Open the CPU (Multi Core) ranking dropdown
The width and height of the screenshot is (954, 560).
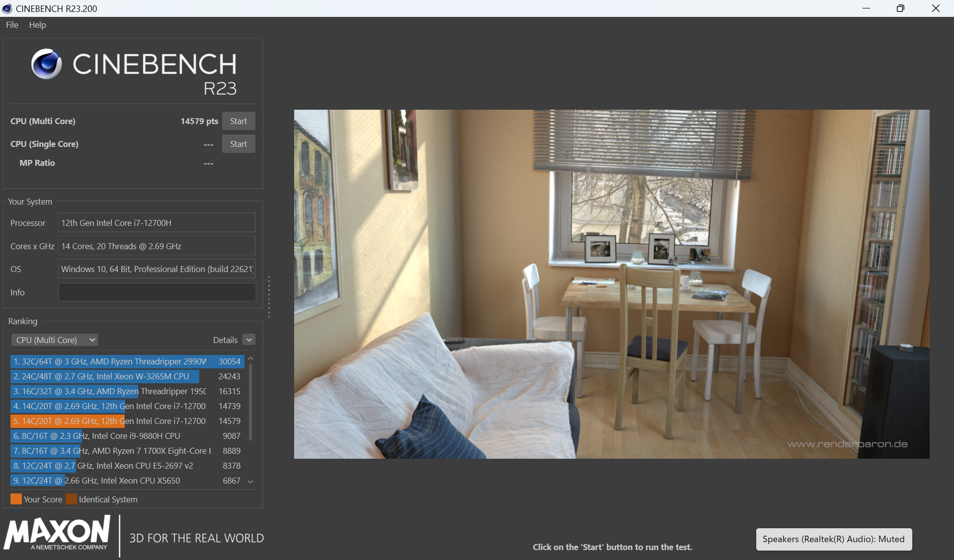coord(55,340)
